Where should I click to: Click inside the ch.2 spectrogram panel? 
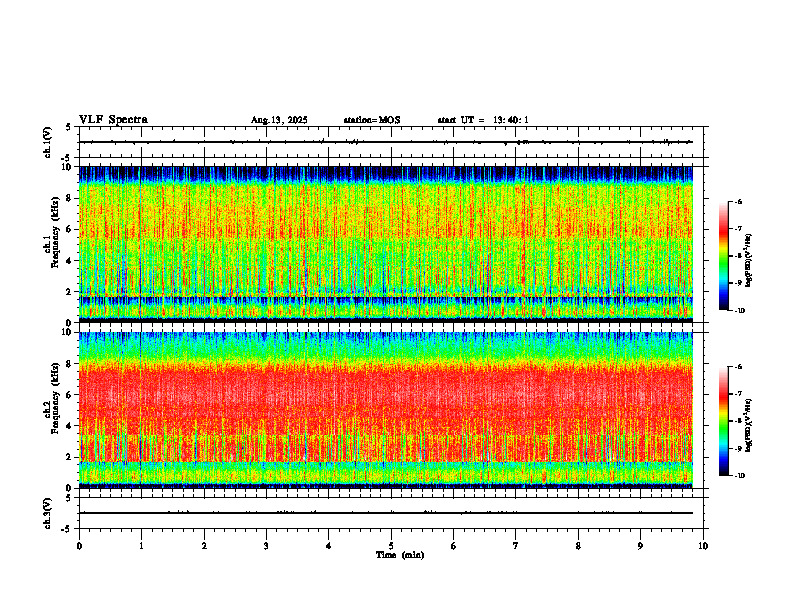pyautogui.click(x=386, y=410)
